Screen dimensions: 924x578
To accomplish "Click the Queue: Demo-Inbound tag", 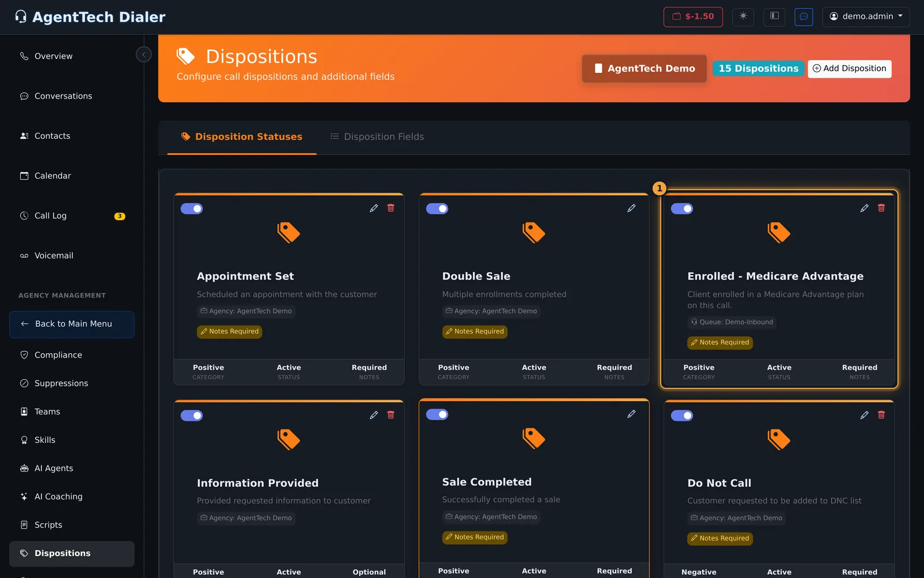I will pyautogui.click(x=732, y=322).
